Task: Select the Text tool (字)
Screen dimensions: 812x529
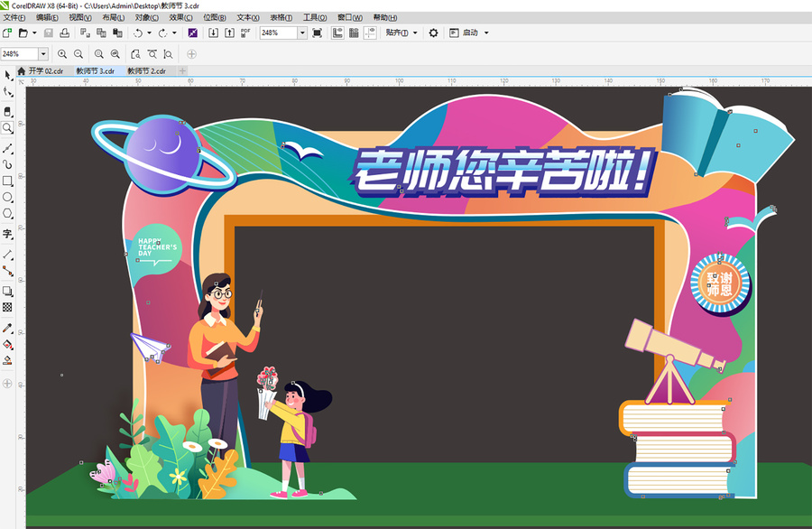Action: 7,234
